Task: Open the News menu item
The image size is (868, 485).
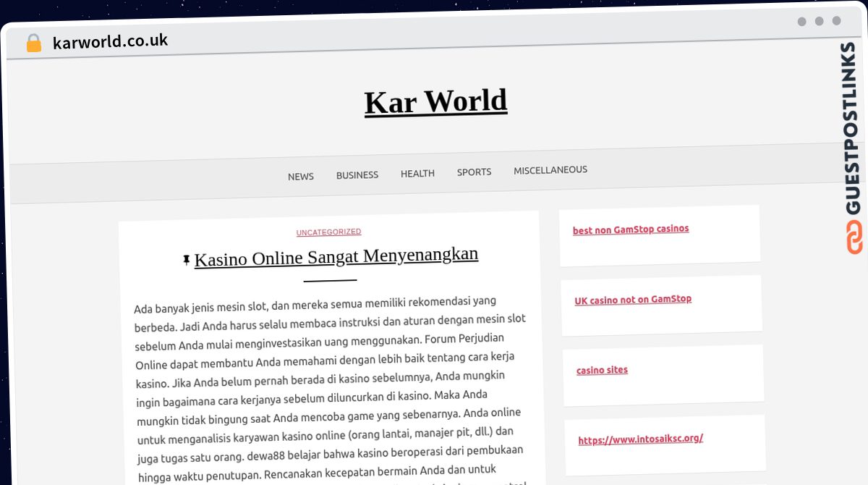Action: pyautogui.click(x=301, y=176)
